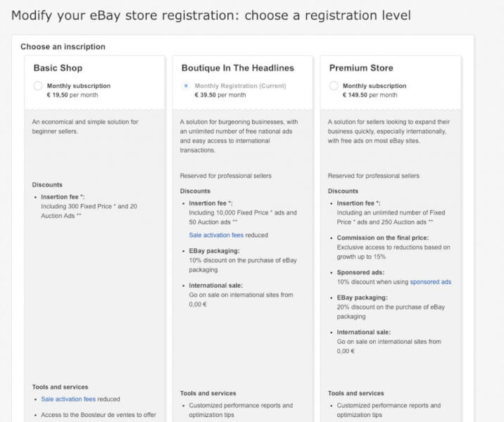Screen dimensions: 504x422
Task: Click the € 19,50 per month price
Action: click(x=73, y=95)
